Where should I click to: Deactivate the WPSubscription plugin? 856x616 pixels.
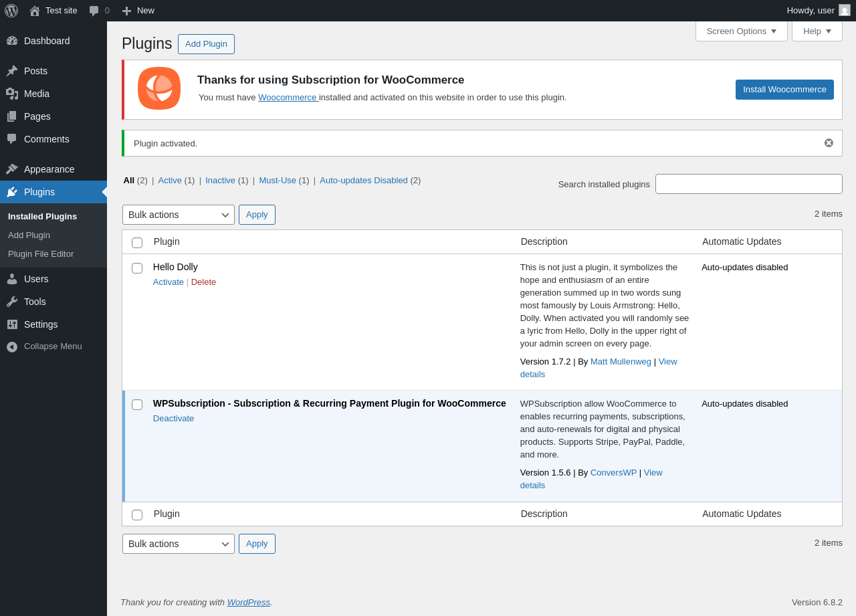coord(173,419)
